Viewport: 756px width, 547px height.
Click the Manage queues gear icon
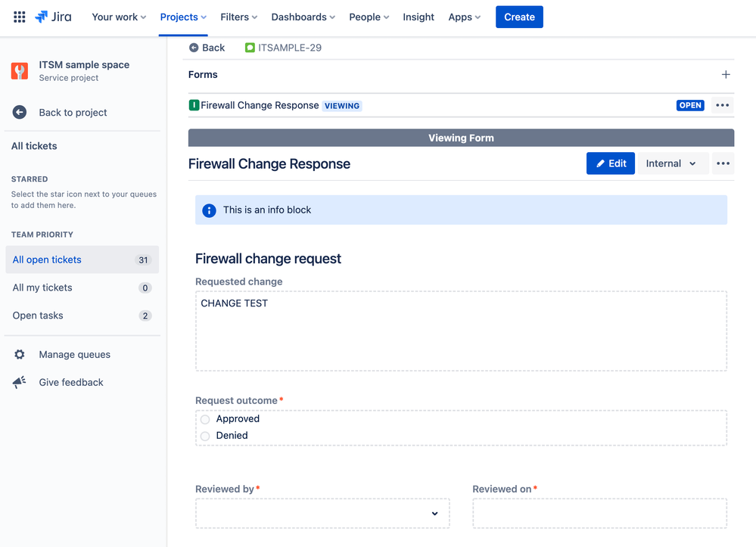[19, 354]
